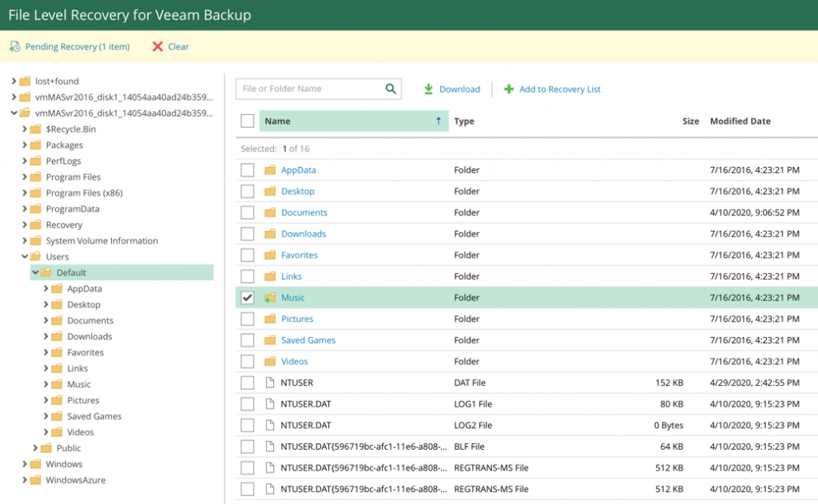Open the Downloads folder link
818x504 pixels.
click(304, 234)
